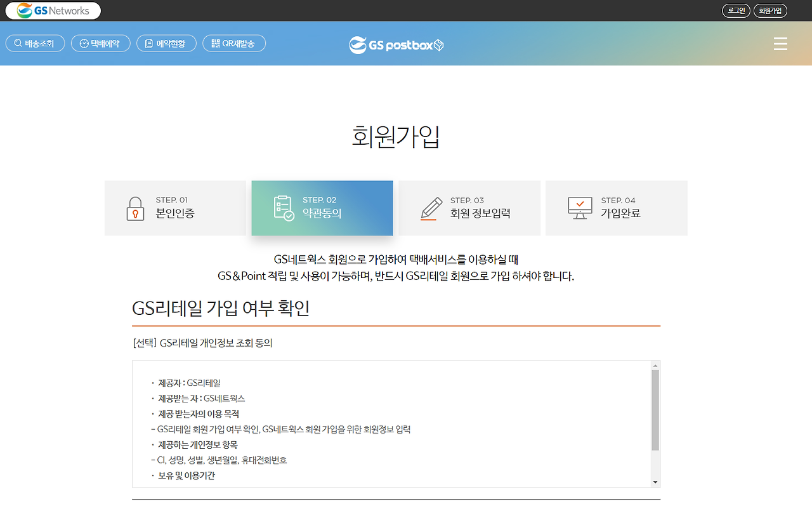
Task: Open the 로그인 login button
Action: tap(736, 11)
